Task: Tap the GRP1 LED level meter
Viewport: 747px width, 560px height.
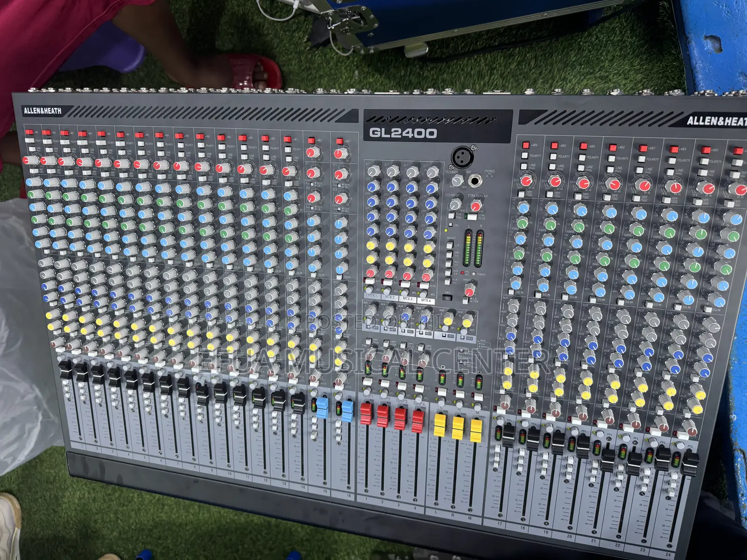Action: click(x=367, y=368)
